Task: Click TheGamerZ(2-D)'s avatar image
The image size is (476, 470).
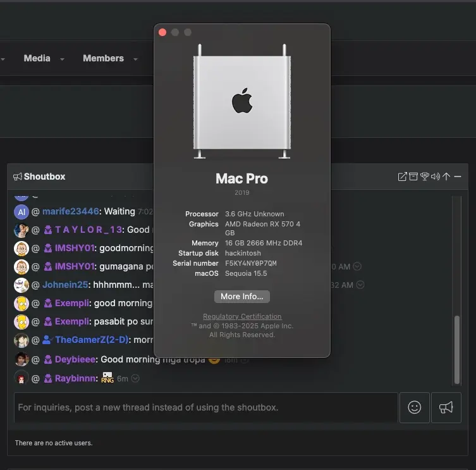Action: (x=21, y=340)
